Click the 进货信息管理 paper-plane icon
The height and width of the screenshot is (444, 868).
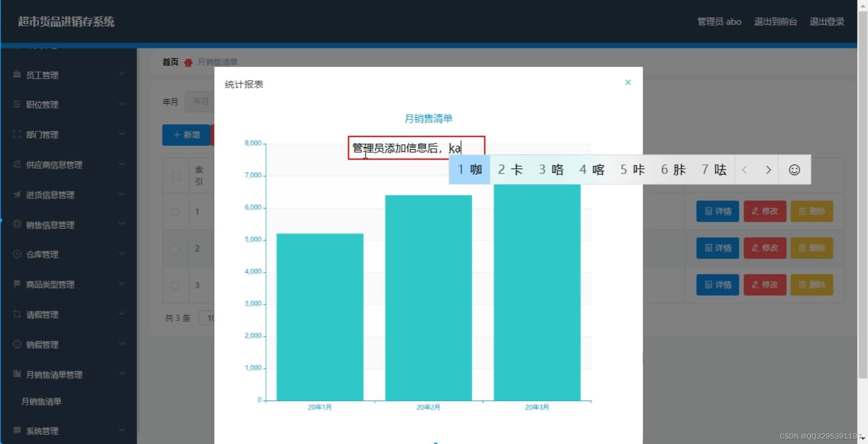pos(17,194)
